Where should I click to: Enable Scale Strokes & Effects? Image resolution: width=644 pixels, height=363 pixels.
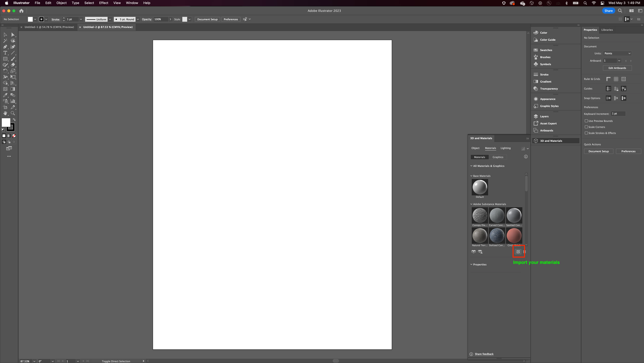click(586, 133)
